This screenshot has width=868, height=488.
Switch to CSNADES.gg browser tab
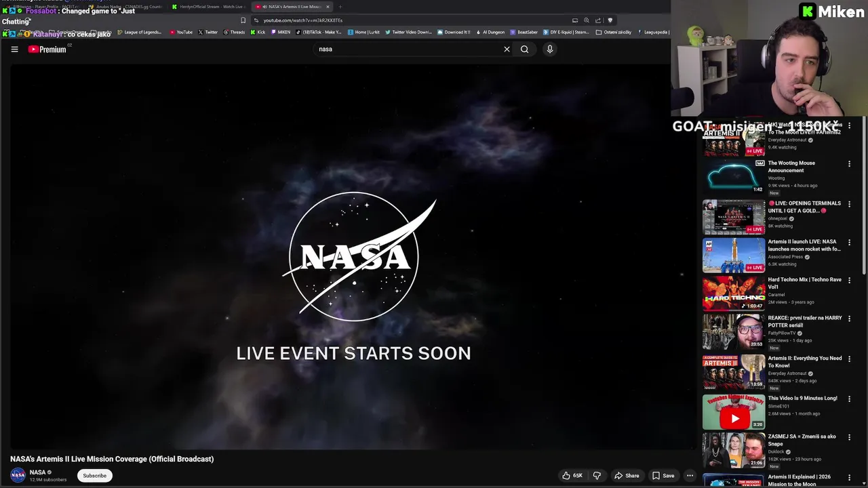(x=128, y=7)
